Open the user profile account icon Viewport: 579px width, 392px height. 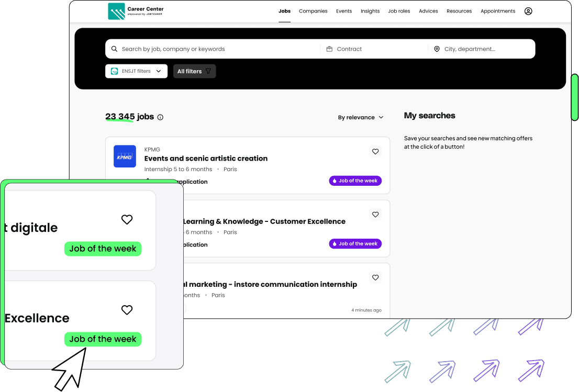[528, 11]
